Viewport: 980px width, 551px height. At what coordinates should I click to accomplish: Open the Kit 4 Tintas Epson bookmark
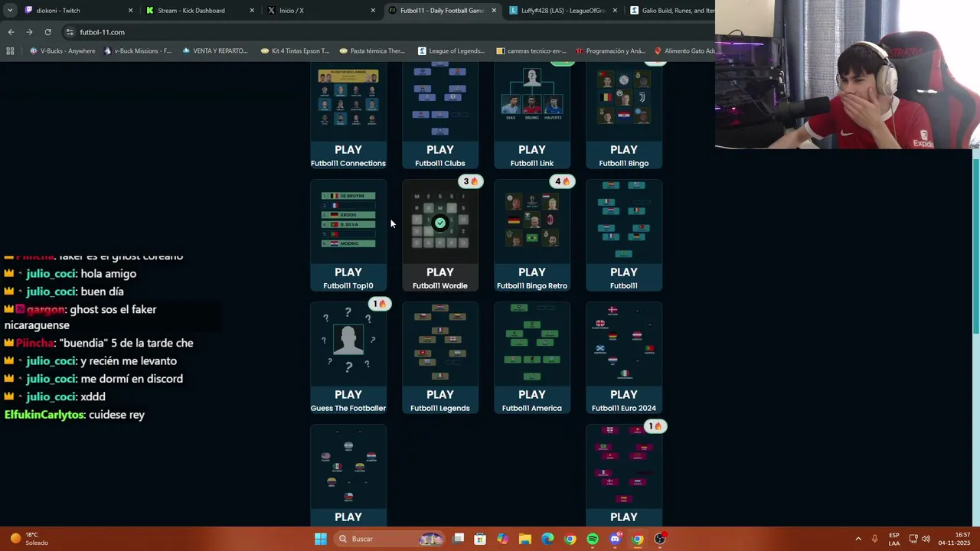(x=295, y=51)
